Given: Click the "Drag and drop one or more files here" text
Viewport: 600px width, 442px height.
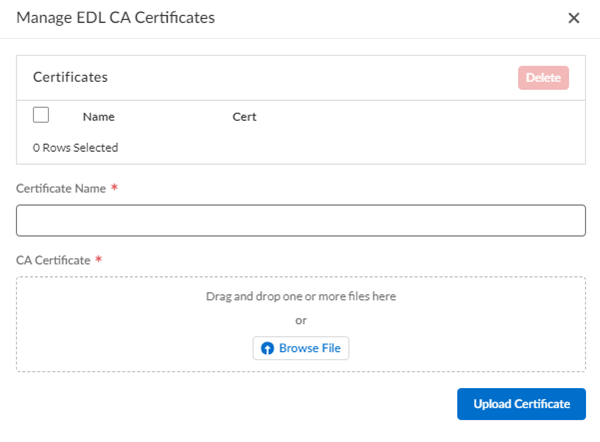Looking at the screenshot, I should click(300, 296).
